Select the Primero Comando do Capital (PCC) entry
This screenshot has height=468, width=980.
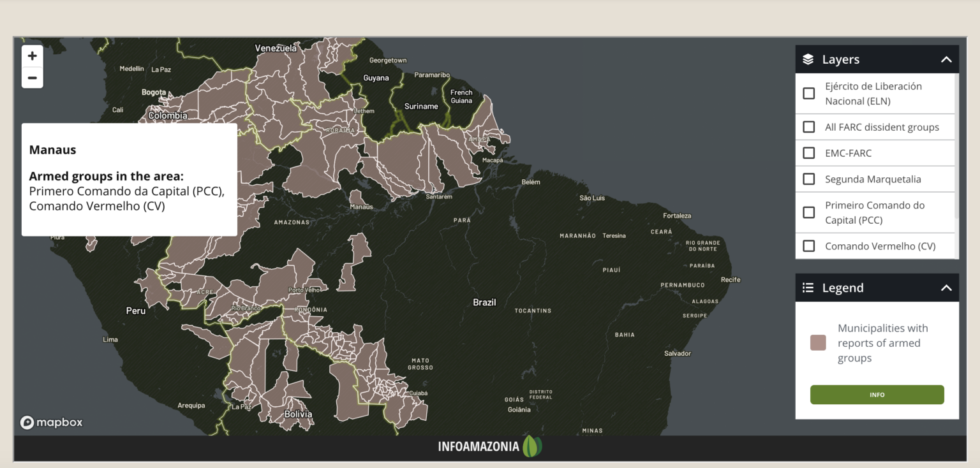[808, 212]
